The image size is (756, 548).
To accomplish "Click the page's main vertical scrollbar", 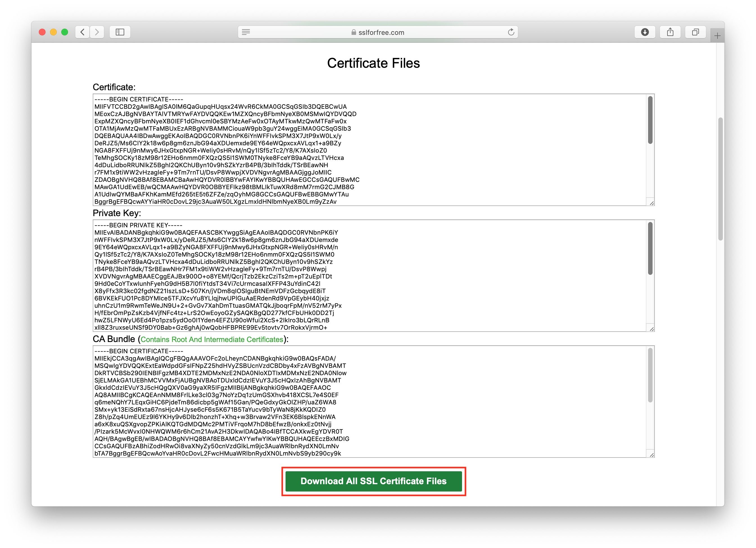I will coord(720,179).
